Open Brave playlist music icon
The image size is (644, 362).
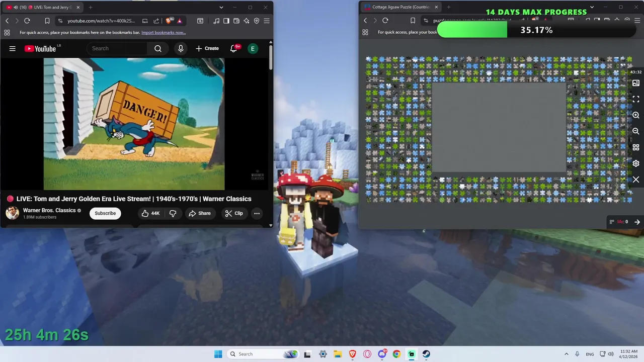pos(216,21)
